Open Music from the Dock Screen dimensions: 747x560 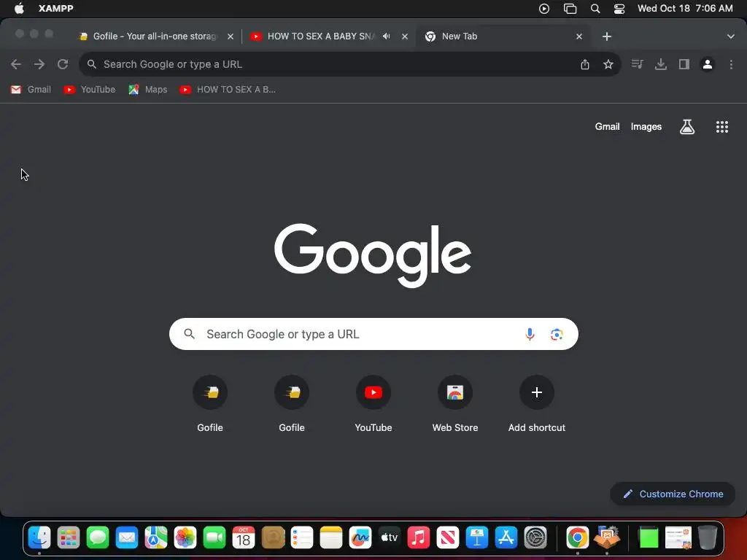(418, 538)
